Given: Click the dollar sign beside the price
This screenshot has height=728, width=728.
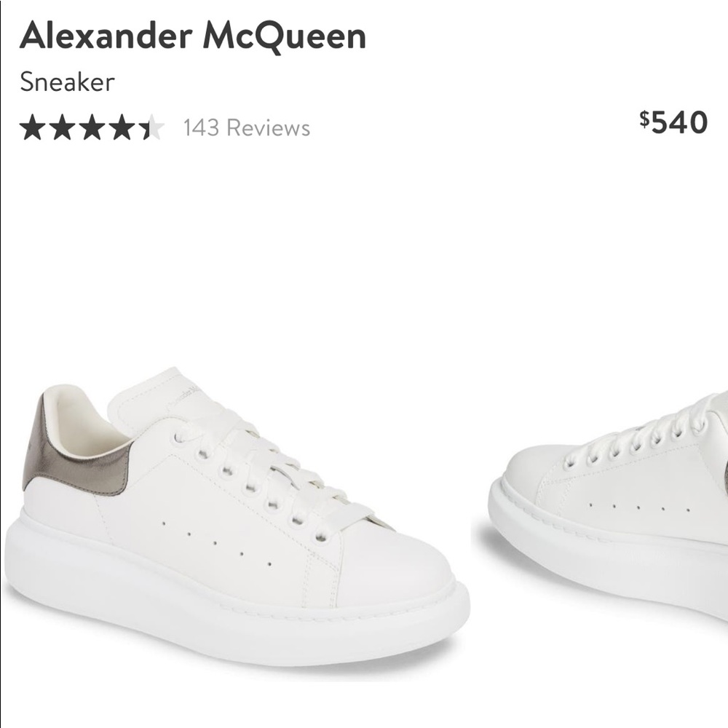Looking at the screenshot, I should [x=644, y=119].
